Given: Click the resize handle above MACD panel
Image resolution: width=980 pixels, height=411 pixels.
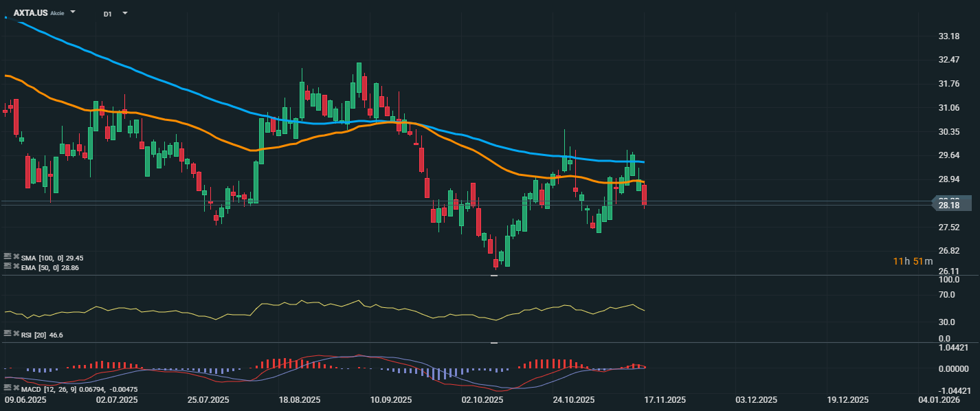Looking at the screenshot, I should tap(493, 342).
